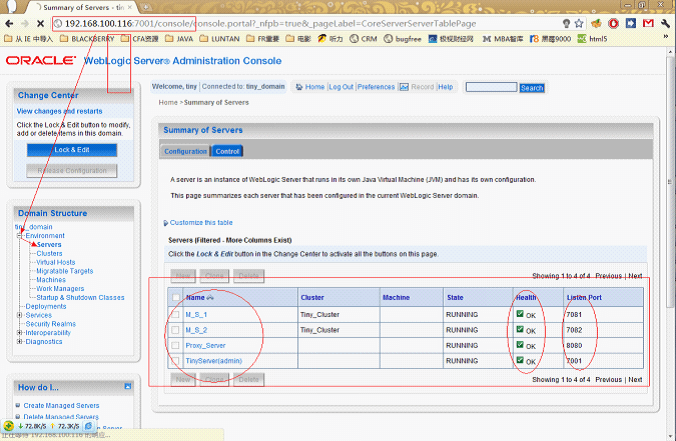
Task: Open the bugfree bookmark
Action: click(x=403, y=39)
